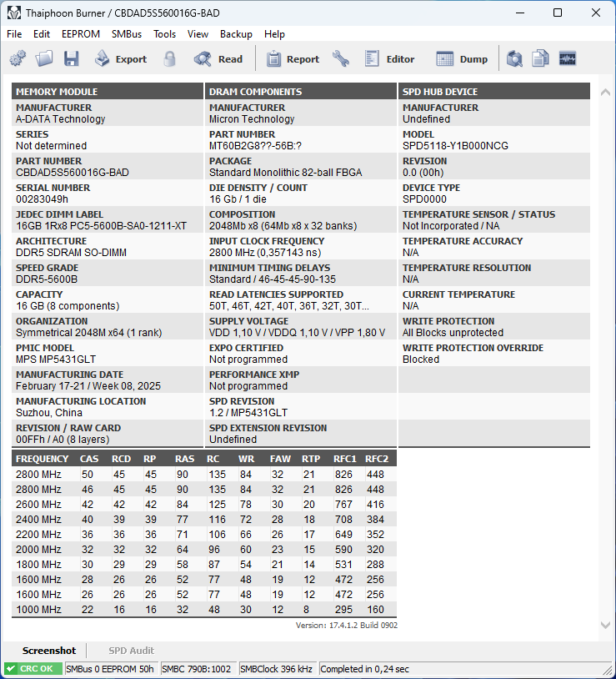Click the 00FFh / A0 (8 layers) value

click(63, 439)
